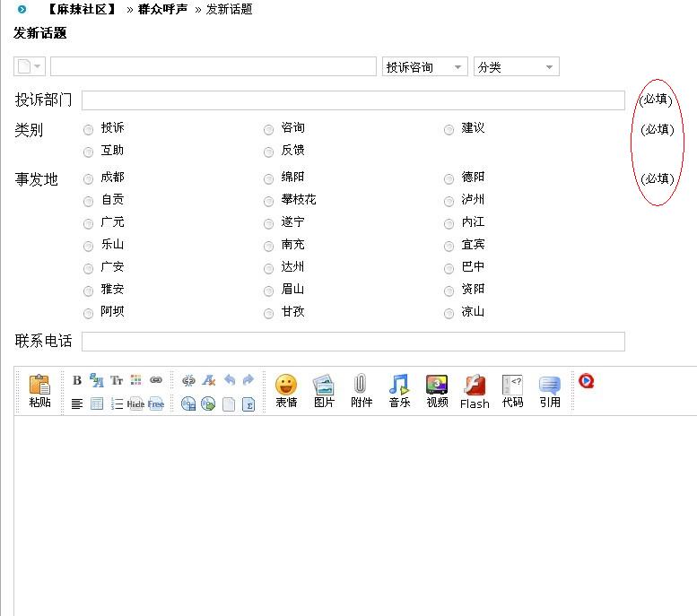Click the save-data disc icon
Image resolution: width=697 pixels, height=616 pixels.
point(188,403)
